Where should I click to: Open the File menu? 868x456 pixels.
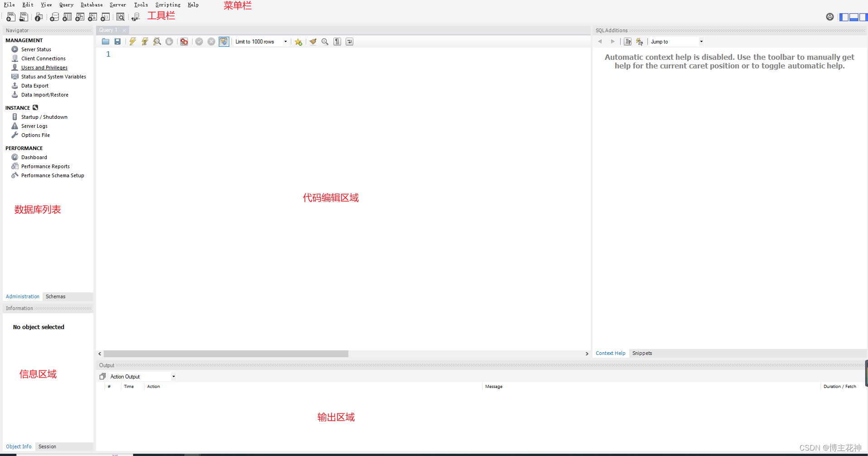click(x=10, y=5)
